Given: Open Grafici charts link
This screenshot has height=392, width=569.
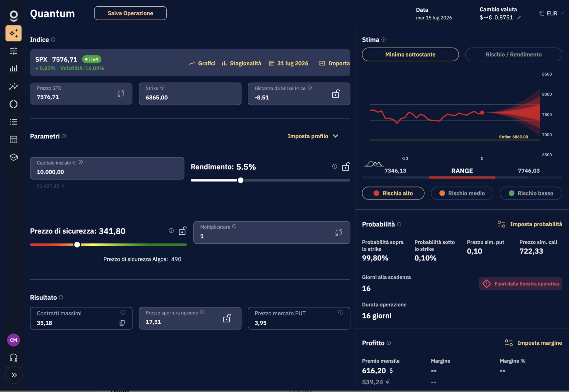Looking at the screenshot, I should pyautogui.click(x=202, y=63).
